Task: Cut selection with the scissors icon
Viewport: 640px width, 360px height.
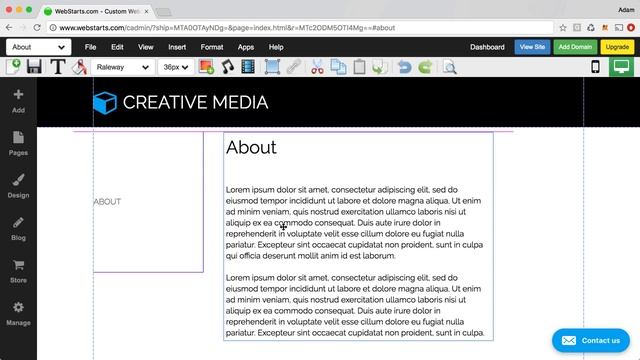Action: [317, 67]
